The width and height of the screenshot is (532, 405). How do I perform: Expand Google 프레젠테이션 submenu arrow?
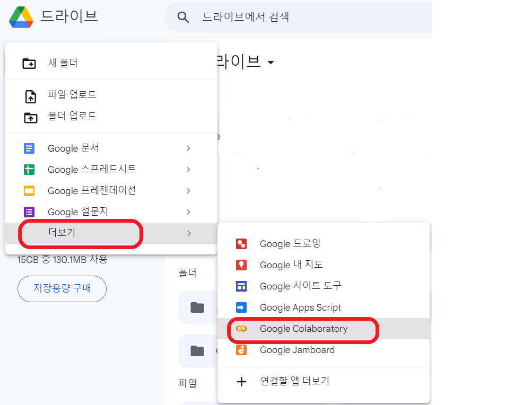[x=188, y=191]
